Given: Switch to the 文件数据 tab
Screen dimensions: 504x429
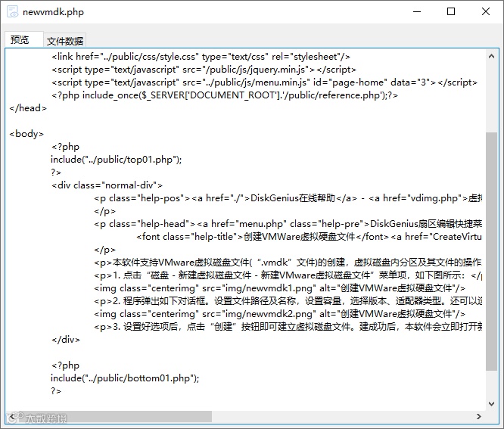Looking at the screenshot, I should 65,41.
